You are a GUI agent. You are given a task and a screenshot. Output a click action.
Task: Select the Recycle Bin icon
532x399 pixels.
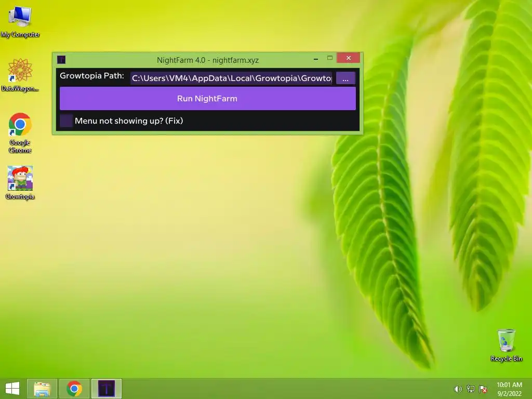(506, 345)
